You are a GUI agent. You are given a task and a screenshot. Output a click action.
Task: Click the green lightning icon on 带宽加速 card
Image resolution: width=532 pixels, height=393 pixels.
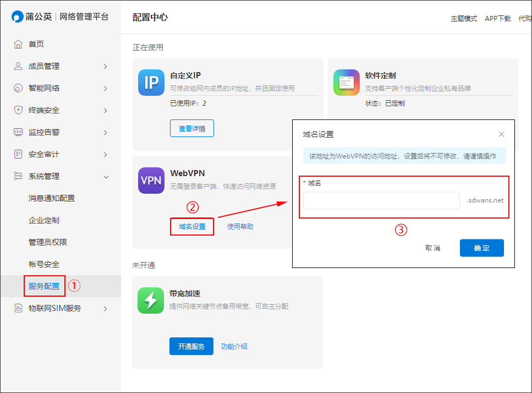(x=151, y=301)
